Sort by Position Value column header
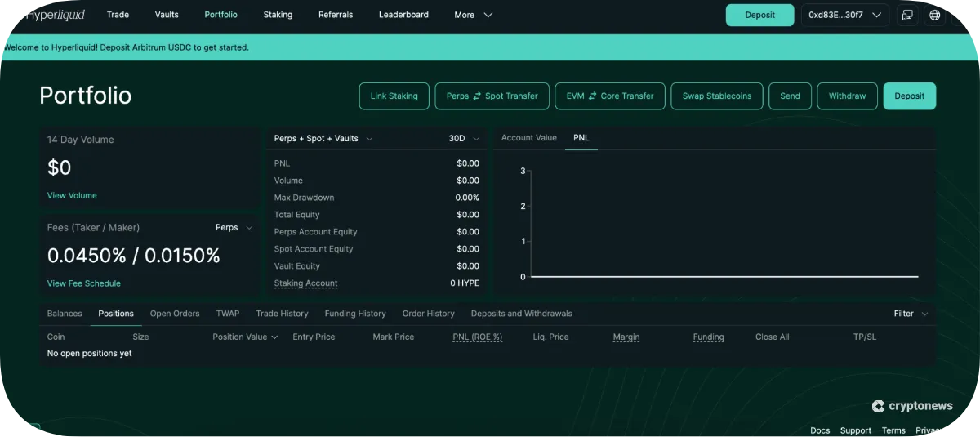The image size is (980, 437). (x=245, y=337)
